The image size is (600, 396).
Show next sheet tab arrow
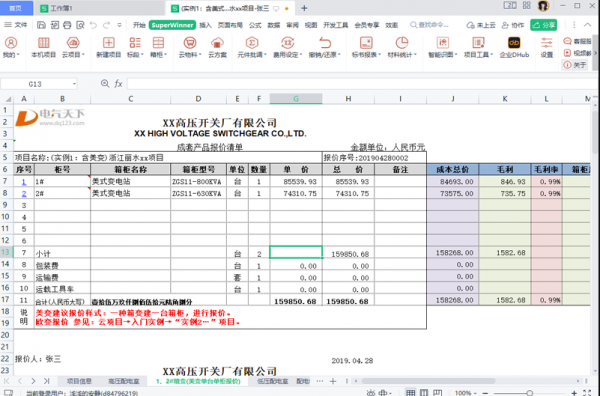point(33,381)
